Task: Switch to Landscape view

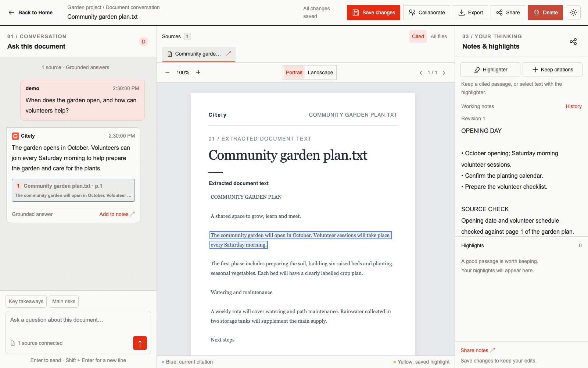Action: 320,72
